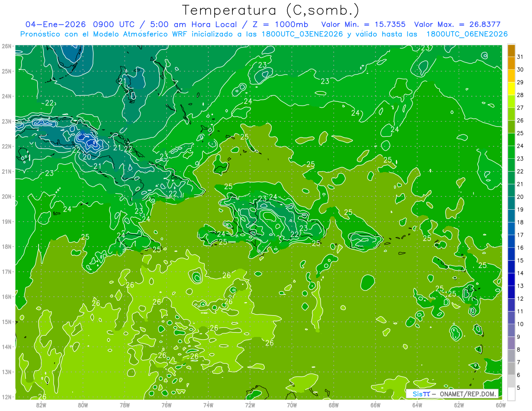Click the 72W longitude axis label
This screenshot has width=532, height=411.
250,405
